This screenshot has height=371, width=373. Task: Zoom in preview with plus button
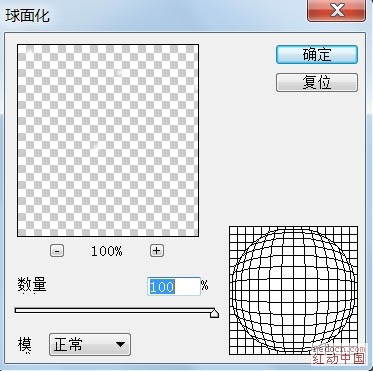(157, 251)
